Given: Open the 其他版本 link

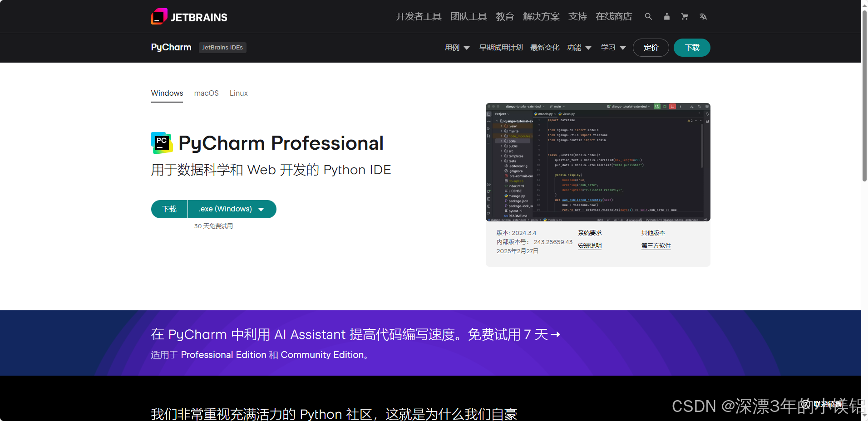Looking at the screenshot, I should pyautogui.click(x=653, y=233).
